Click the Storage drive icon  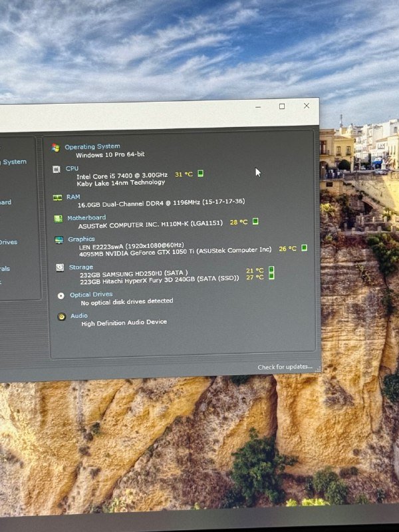pos(60,267)
